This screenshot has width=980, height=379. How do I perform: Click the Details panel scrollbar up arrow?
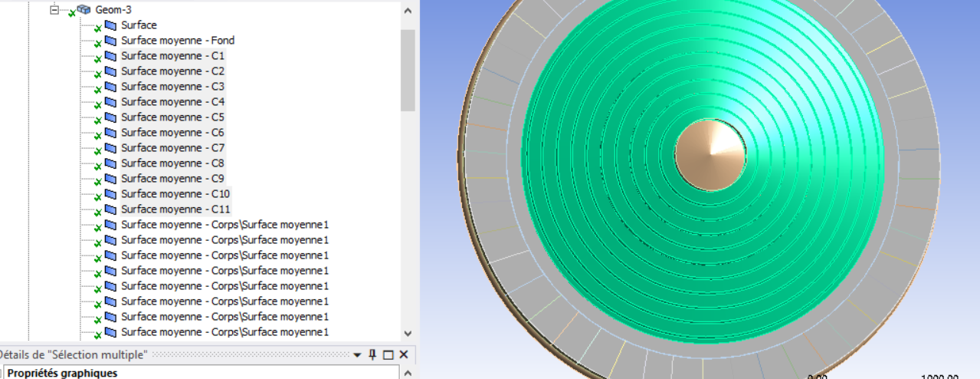[x=408, y=373]
